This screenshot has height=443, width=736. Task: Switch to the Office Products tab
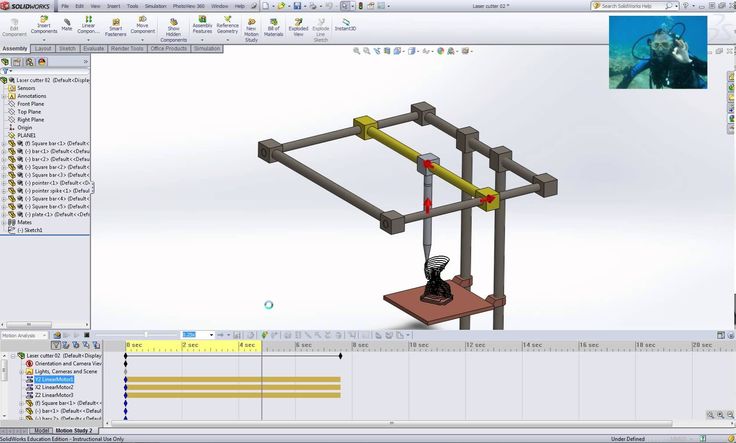tap(169, 48)
